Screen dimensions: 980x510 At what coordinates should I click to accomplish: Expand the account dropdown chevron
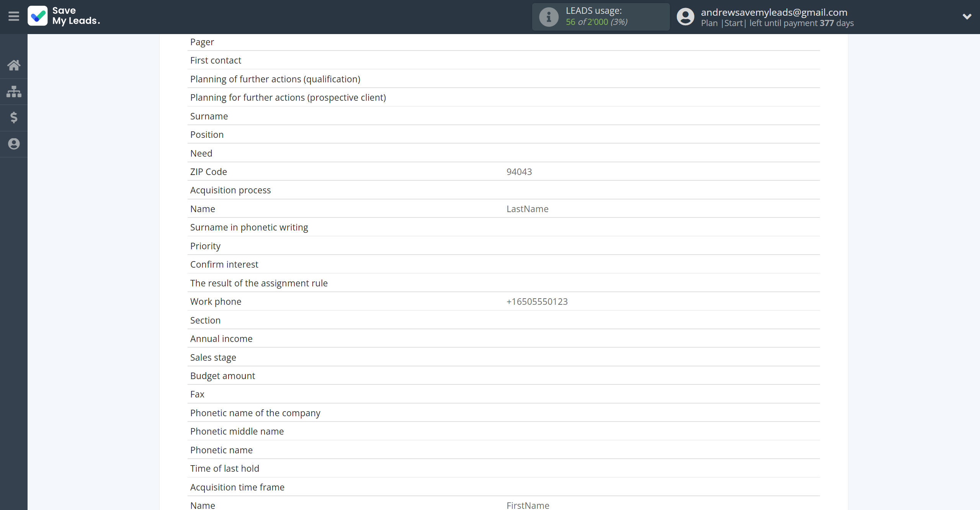(967, 16)
